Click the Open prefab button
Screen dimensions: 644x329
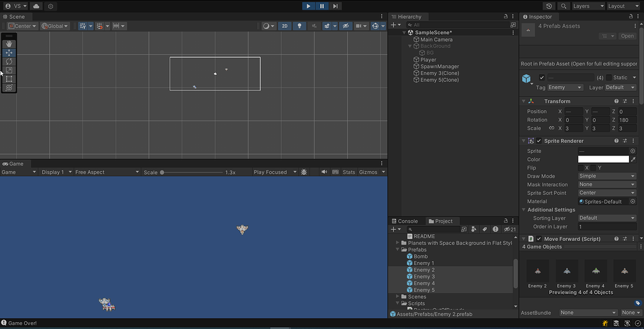click(x=627, y=36)
